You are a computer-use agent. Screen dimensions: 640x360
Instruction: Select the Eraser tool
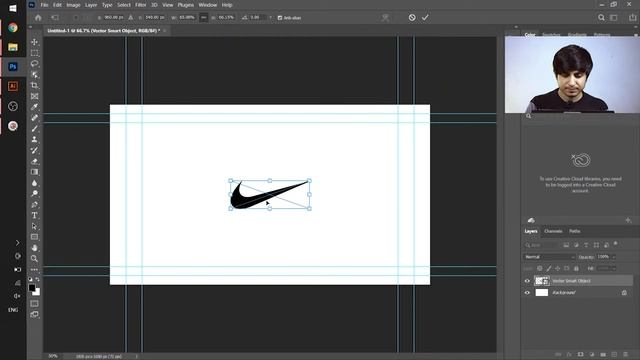(34, 161)
